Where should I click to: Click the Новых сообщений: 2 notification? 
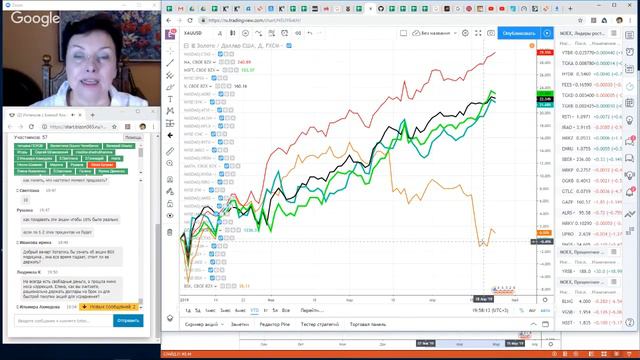coord(109,307)
